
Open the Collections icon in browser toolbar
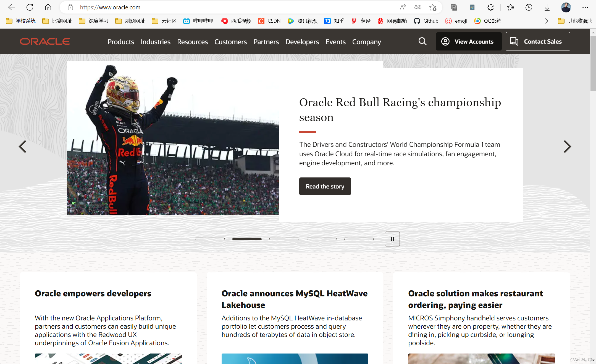pos(454,7)
